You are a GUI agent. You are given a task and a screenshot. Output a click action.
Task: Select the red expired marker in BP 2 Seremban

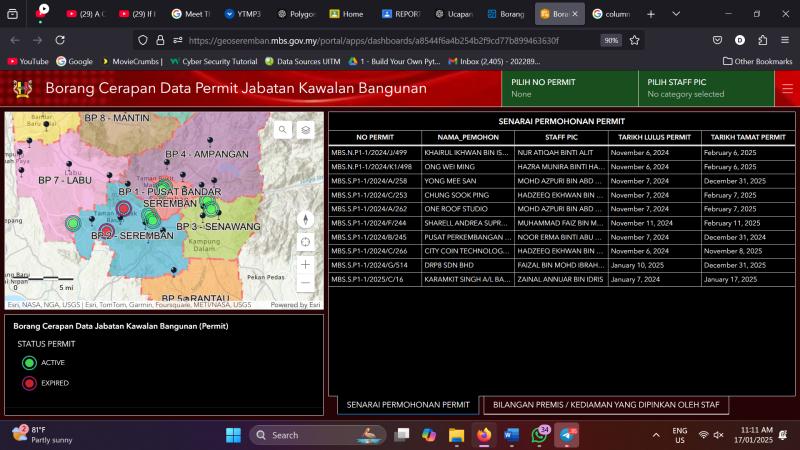point(107,231)
